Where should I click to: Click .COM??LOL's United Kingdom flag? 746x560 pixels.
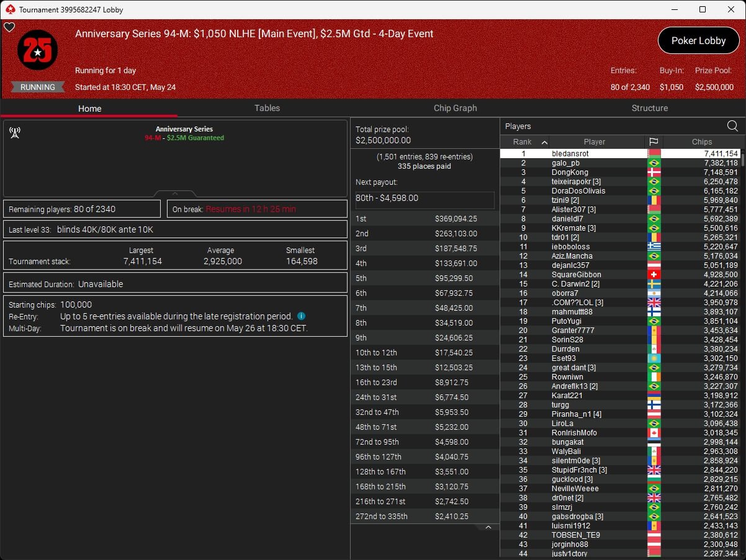pos(654,302)
